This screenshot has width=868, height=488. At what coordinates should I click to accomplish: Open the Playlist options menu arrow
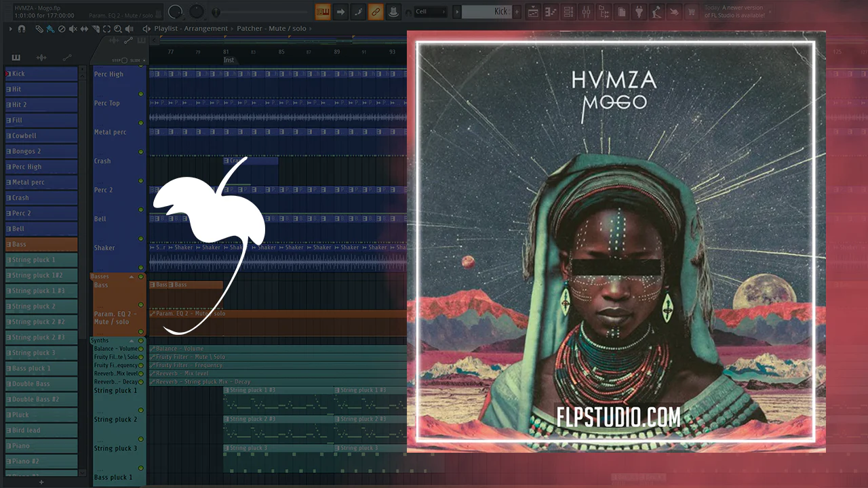pos(11,29)
